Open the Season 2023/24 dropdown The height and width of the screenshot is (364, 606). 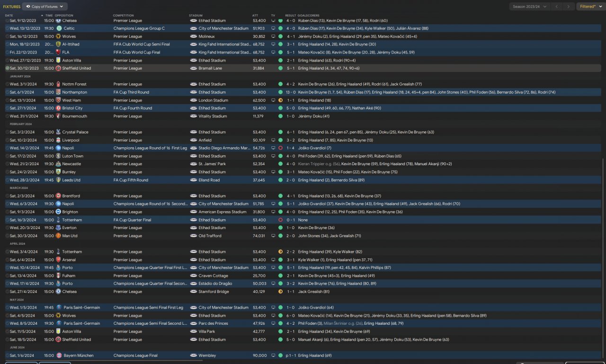(x=530, y=7)
